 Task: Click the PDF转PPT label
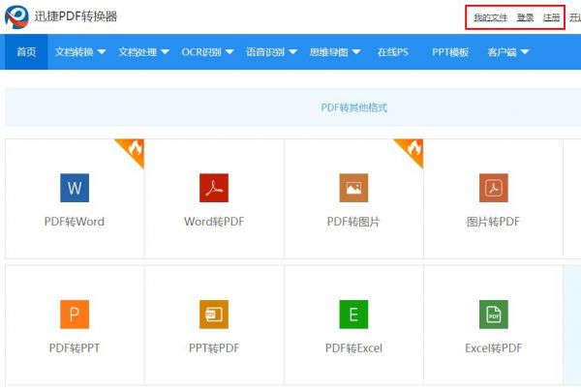pyautogui.click(x=75, y=347)
